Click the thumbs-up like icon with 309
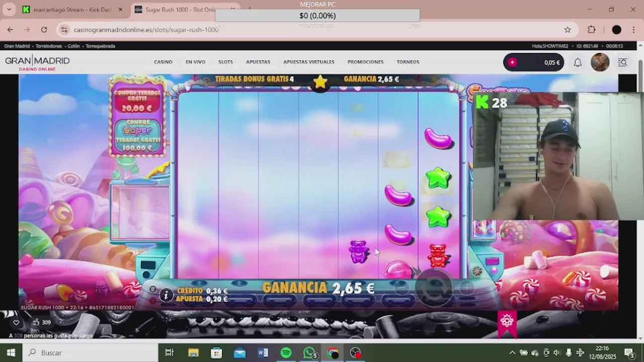The height and width of the screenshot is (362, 644). click(x=36, y=323)
